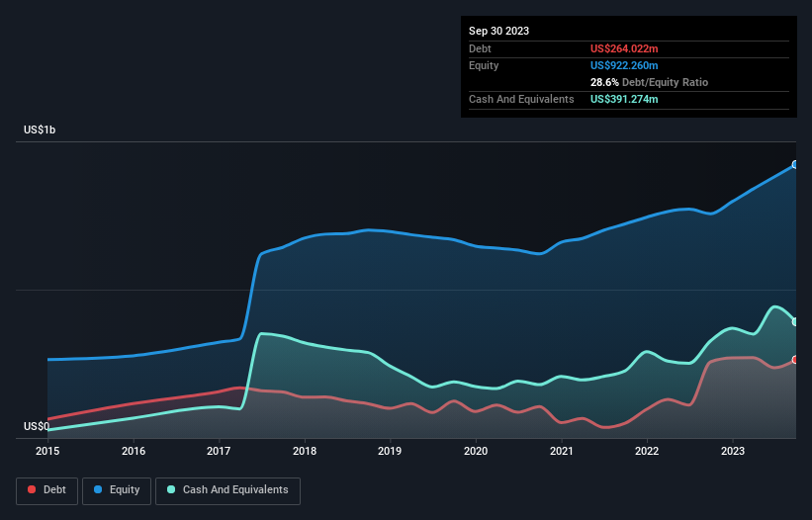Click the blue Equity legend dot
This screenshot has height=520, width=812.
pyautogui.click(x=98, y=489)
